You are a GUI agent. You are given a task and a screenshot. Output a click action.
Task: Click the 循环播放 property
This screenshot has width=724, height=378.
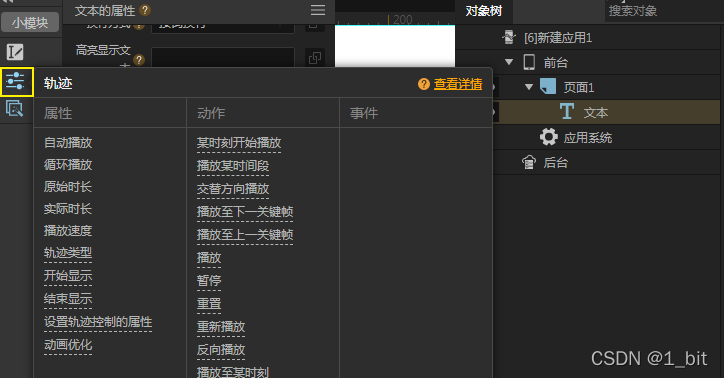68,165
